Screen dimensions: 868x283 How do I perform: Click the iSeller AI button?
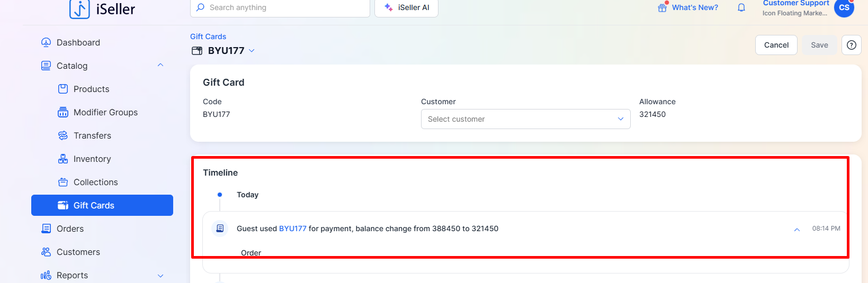(x=406, y=7)
